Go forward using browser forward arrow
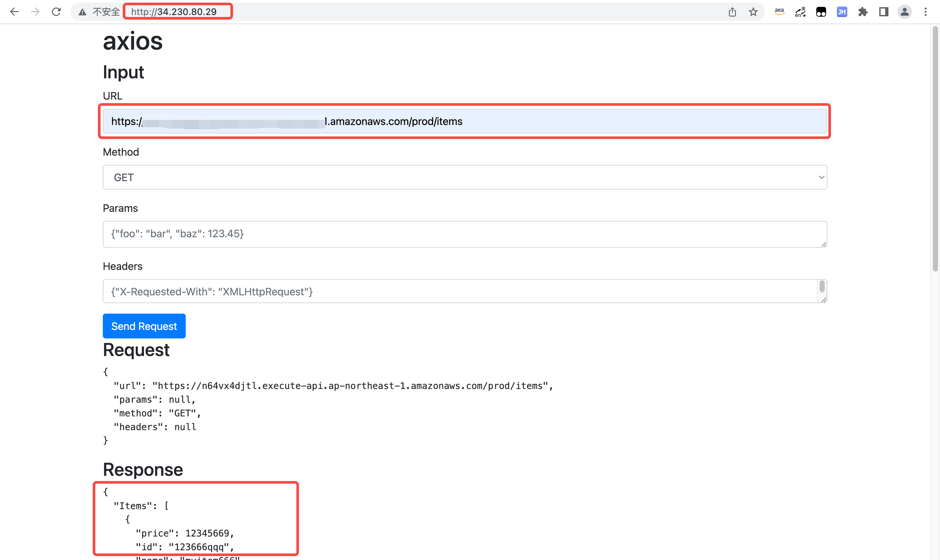This screenshot has width=940, height=560. (35, 12)
